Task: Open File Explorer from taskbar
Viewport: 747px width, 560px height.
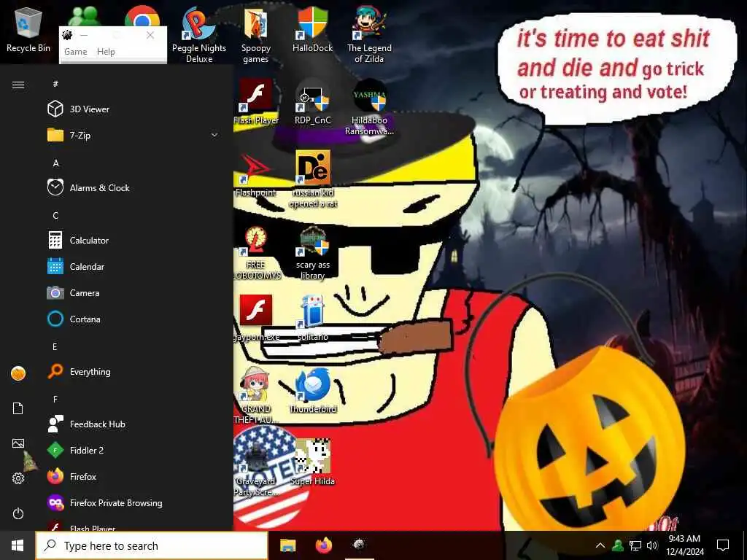Action: point(287,545)
